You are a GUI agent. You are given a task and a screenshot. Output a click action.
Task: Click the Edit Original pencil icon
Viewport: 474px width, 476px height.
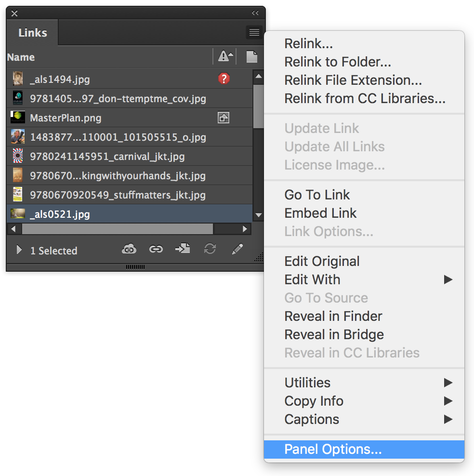237,249
